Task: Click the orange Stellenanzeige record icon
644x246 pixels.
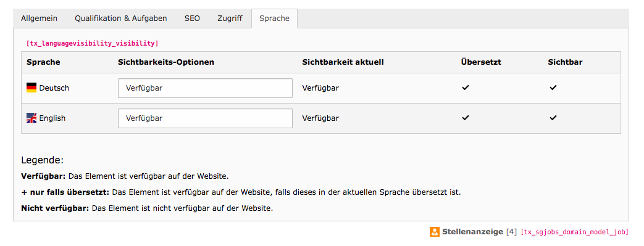Action: click(435, 232)
